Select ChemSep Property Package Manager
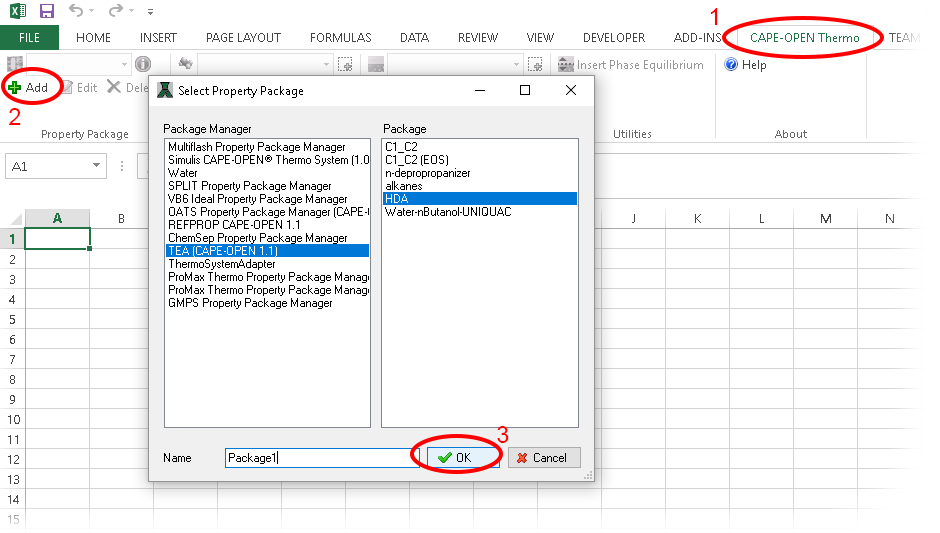Image resolution: width=940 pixels, height=533 pixels. click(267, 238)
